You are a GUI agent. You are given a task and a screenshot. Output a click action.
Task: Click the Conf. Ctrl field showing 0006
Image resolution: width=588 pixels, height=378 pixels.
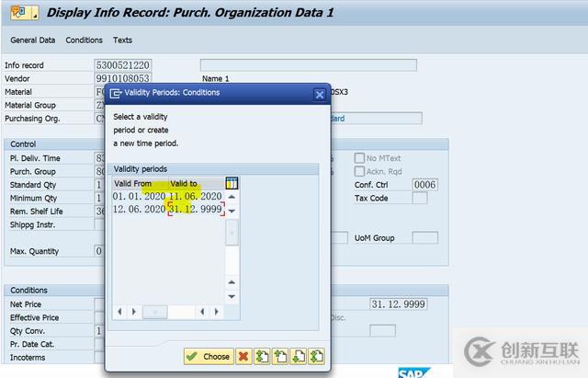tap(424, 185)
